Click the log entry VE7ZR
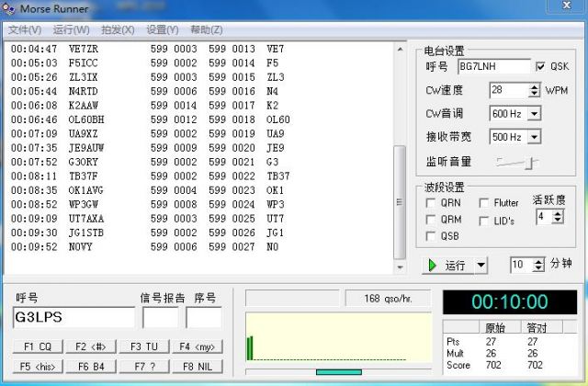588x386 pixels. (x=84, y=49)
